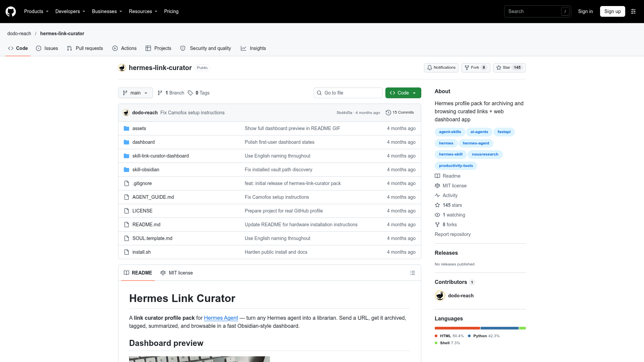This screenshot has height=362, width=644.
Task: Click the install.sh file icon
Action: pos(126,252)
